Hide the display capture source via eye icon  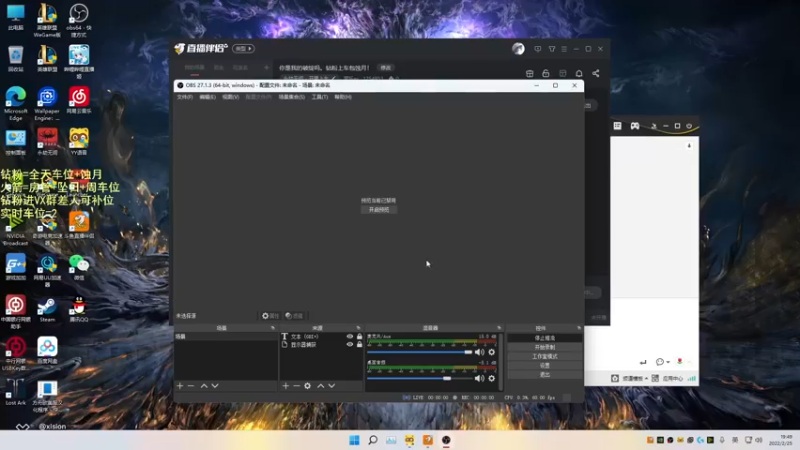pyautogui.click(x=349, y=344)
